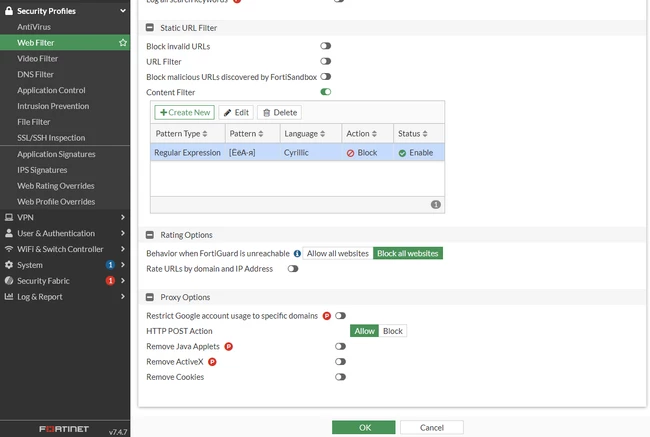Collapse the Rating Options section
650x437 pixels.
coord(150,235)
